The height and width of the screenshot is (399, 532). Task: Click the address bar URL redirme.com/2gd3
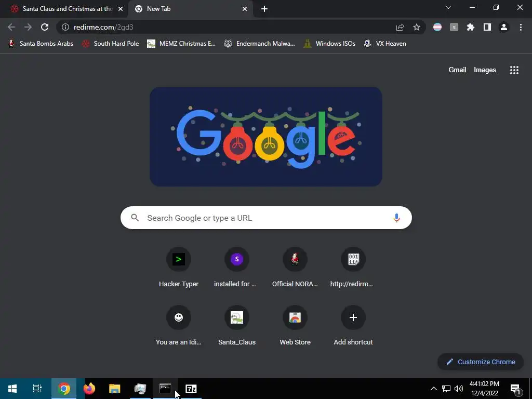(x=103, y=27)
